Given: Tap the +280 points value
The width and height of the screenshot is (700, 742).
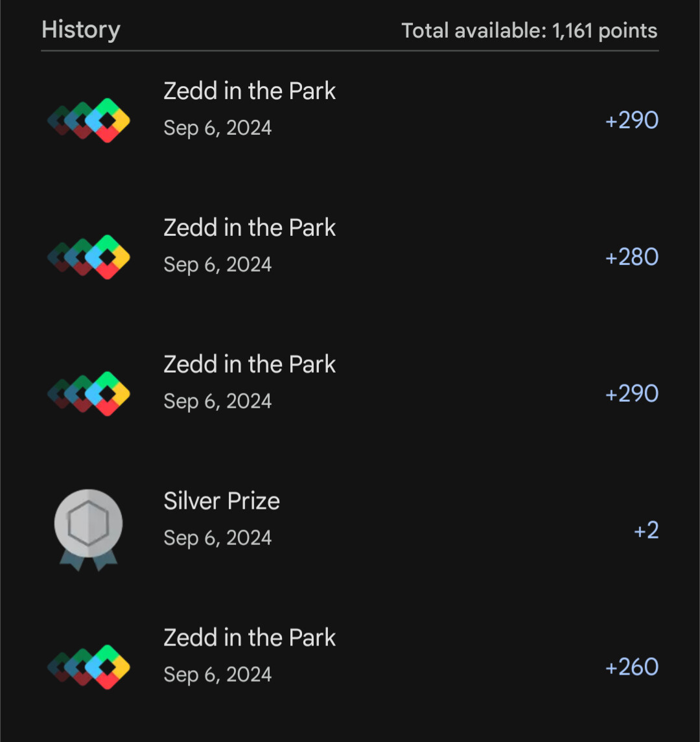Looking at the screenshot, I should click(631, 257).
